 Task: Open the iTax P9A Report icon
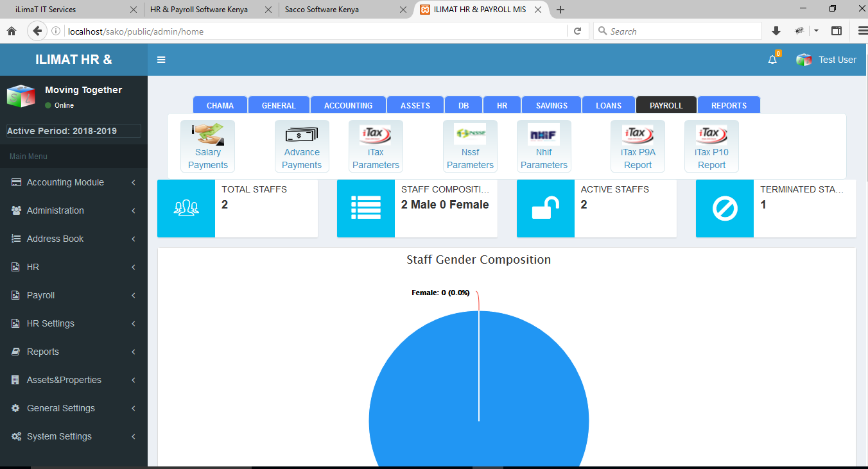(x=638, y=146)
